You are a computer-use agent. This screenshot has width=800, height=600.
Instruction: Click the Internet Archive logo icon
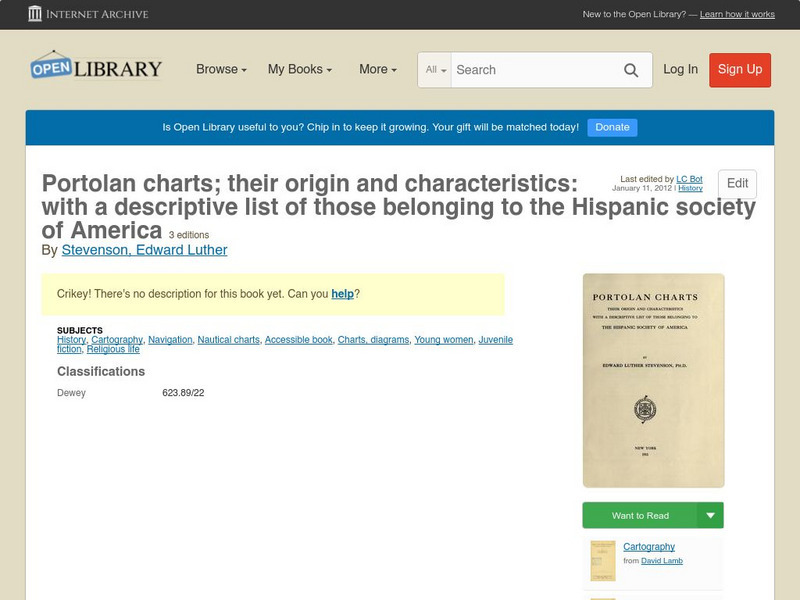coord(37,14)
